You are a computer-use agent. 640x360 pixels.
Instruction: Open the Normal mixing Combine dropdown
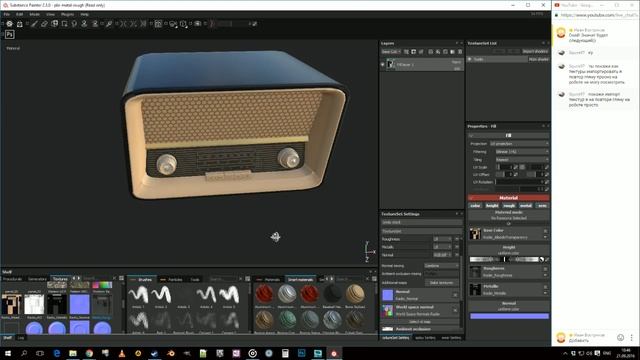[441, 266]
